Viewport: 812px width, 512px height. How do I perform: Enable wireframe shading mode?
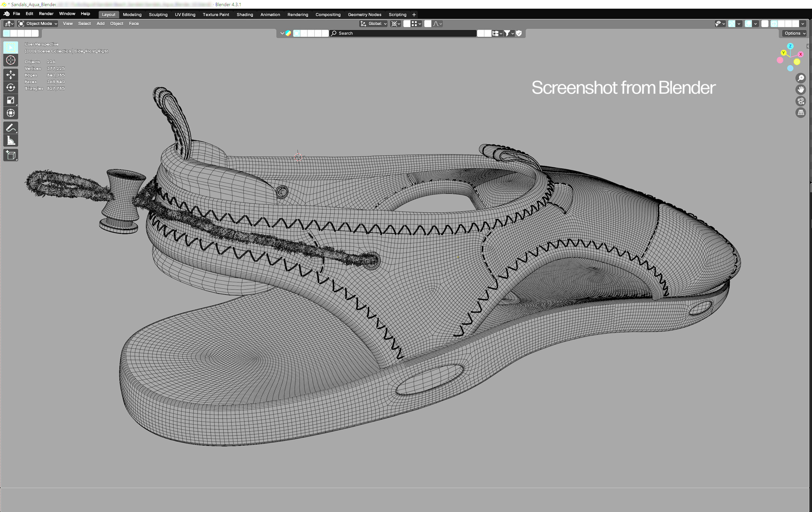click(x=774, y=23)
